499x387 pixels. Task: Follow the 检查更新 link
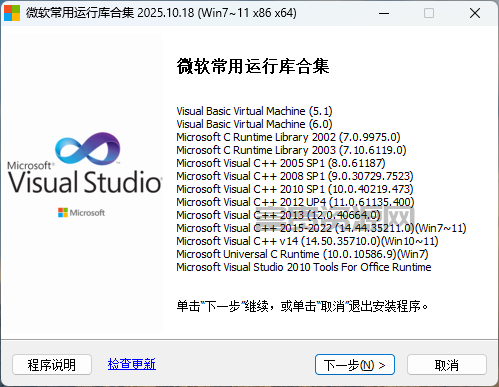[132, 364]
